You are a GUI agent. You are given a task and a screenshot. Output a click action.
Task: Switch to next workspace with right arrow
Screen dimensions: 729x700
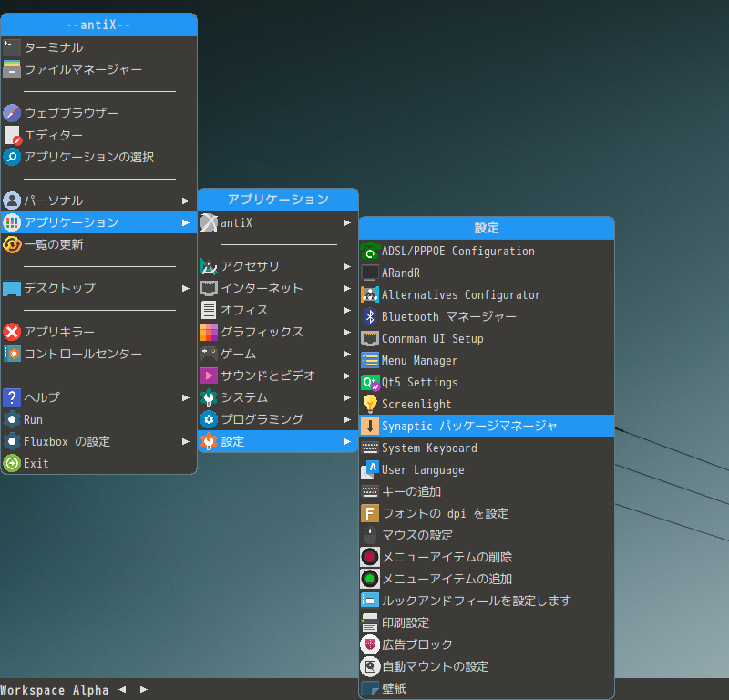(x=144, y=689)
